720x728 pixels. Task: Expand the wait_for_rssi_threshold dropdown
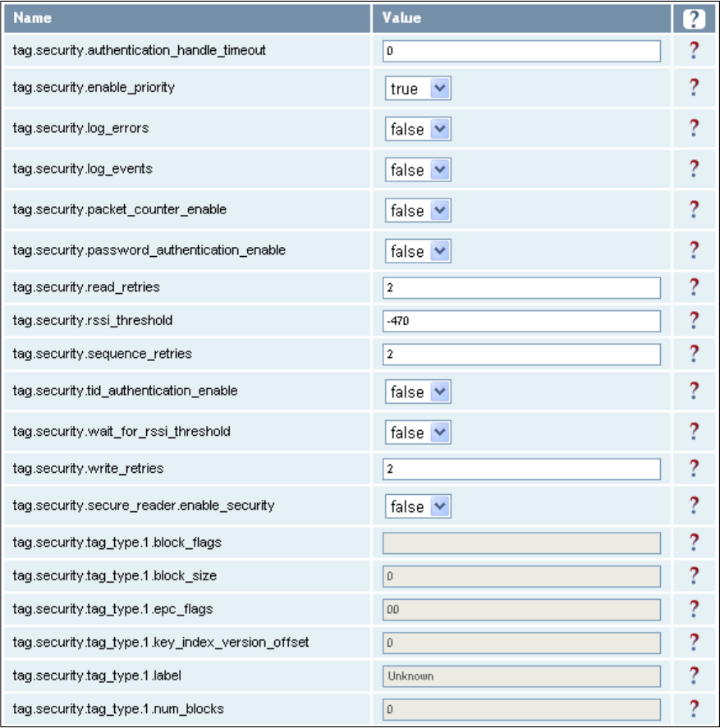pyautogui.click(x=418, y=433)
